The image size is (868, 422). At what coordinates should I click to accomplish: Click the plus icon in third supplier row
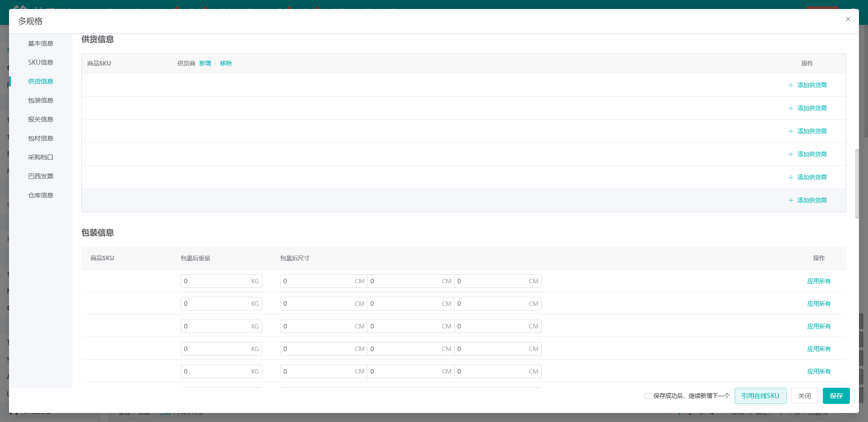coord(791,131)
